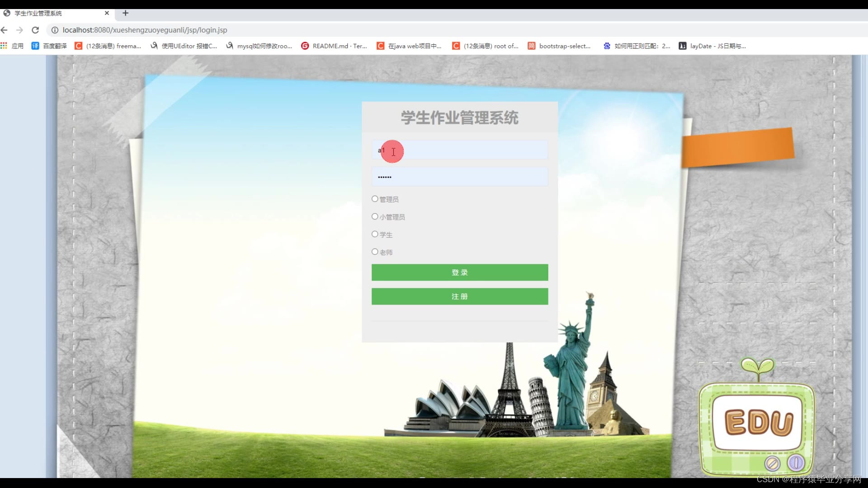The image size is (868, 488).
Task: Click the address bar URL
Action: (145, 30)
